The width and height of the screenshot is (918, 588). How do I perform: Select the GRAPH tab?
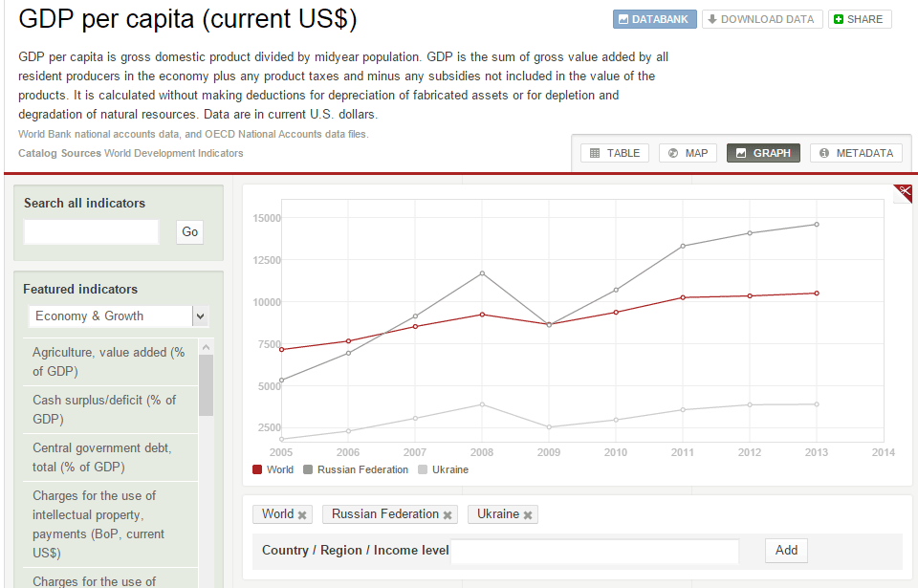[x=763, y=153]
